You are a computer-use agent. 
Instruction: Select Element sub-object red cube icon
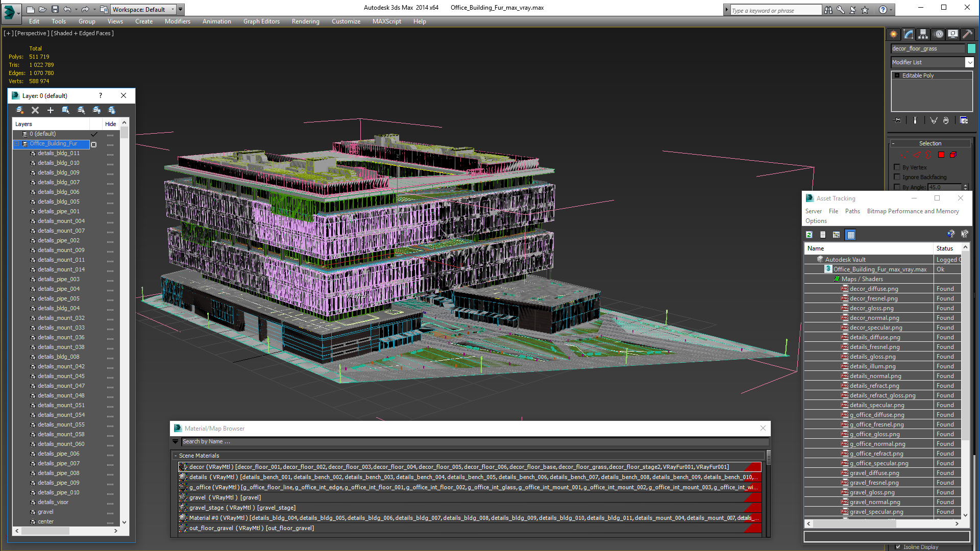[x=953, y=155]
